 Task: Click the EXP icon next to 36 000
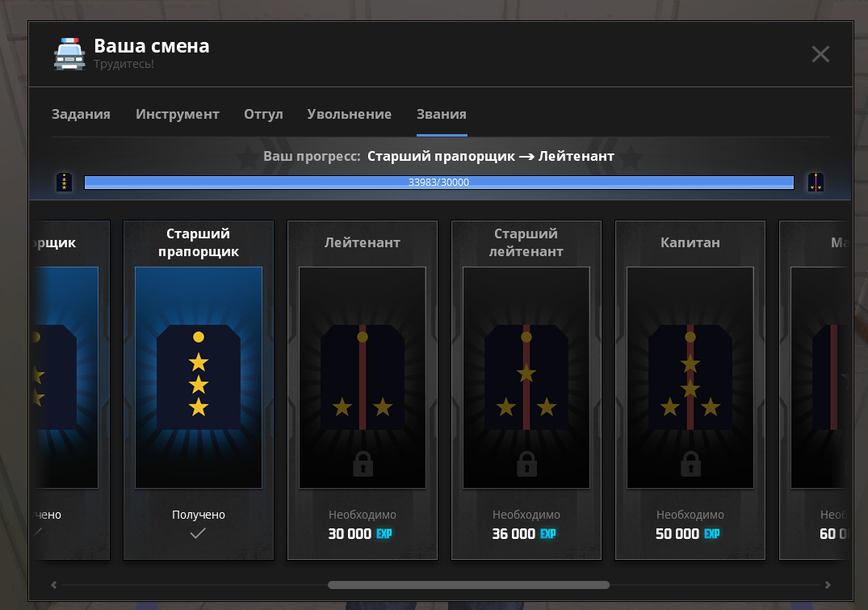coord(548,533)
